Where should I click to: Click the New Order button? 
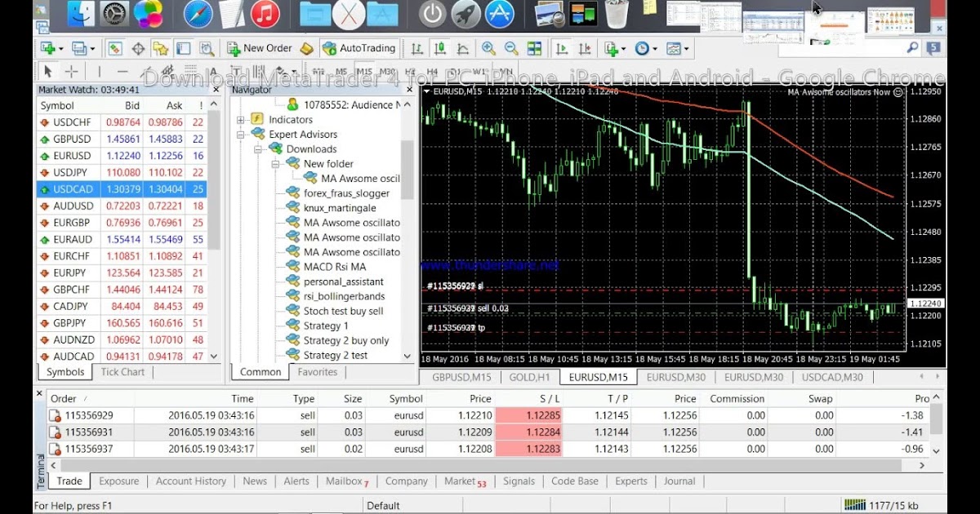pos(260,48)
